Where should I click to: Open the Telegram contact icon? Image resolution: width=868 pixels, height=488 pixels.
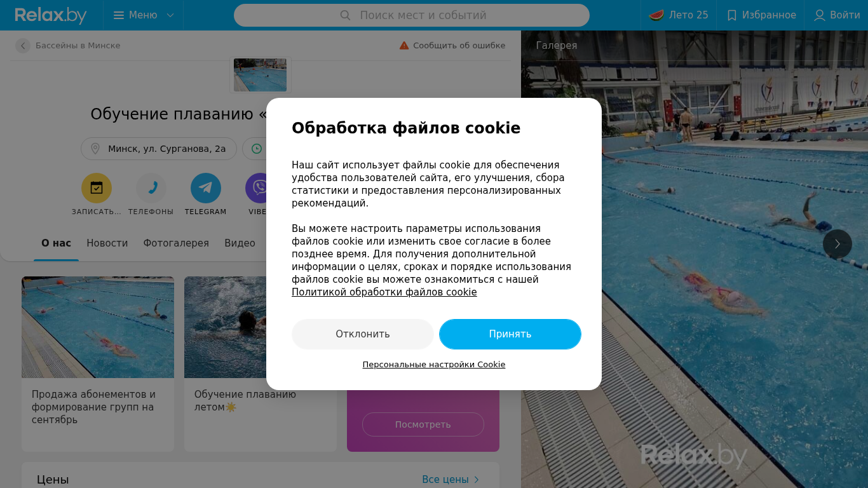tap(206, 188)
